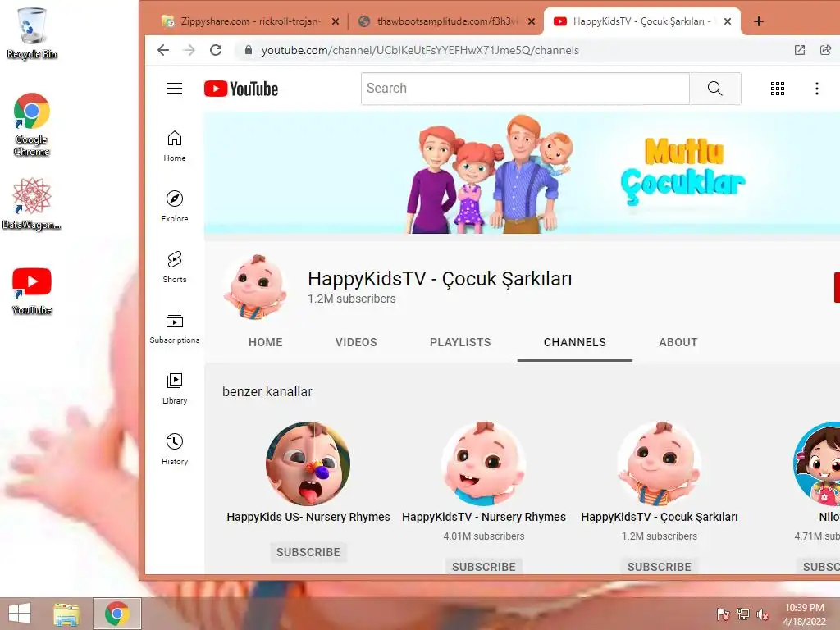Select the CHANNELS tab
840x630 pixels.
[x=575, y=342]
